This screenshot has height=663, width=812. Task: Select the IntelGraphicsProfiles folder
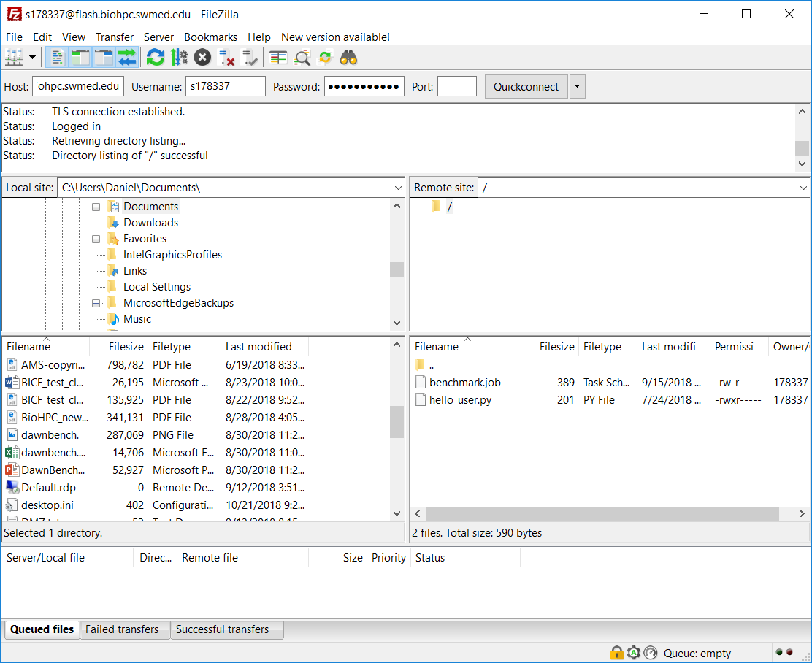coord(172,254)
